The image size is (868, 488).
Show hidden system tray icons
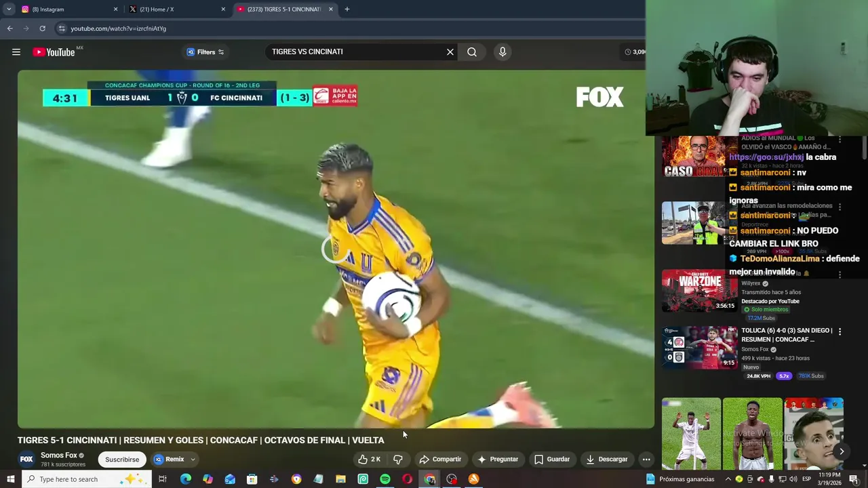(x=728, y=479)
